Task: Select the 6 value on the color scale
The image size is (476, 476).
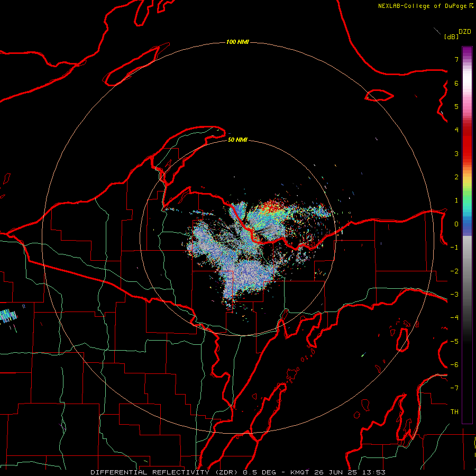Action: (x=456, y=83)
